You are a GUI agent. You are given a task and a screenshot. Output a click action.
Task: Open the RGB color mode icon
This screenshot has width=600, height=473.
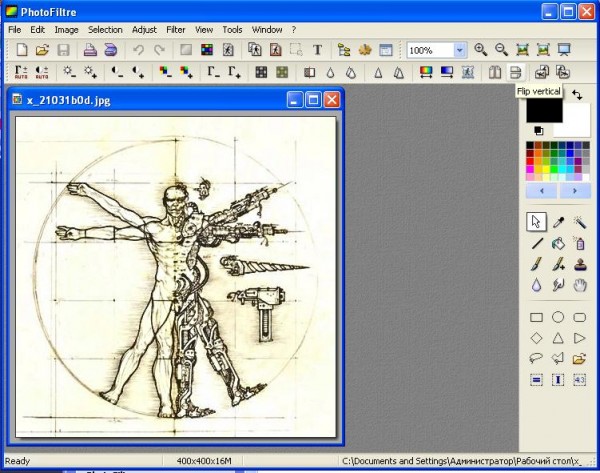click(207, 50)
